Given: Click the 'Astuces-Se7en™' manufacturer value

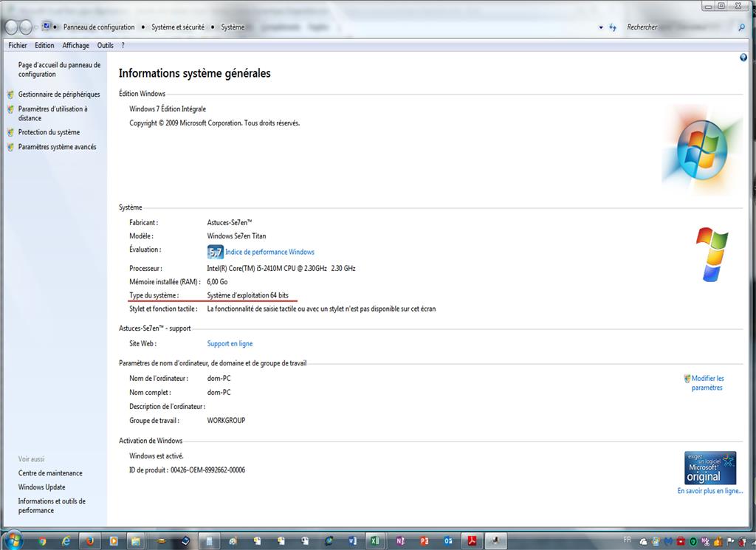Looking at the screenshot, I should [230, 222].
